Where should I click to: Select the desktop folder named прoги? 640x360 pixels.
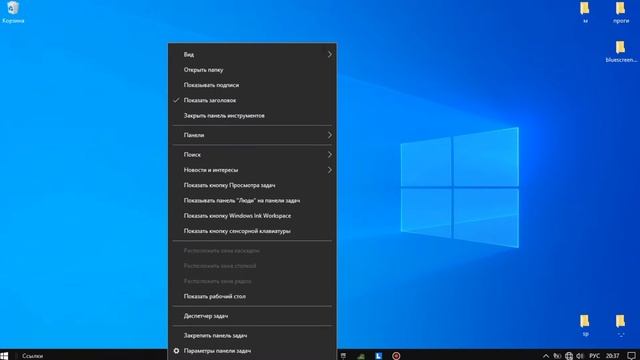[x=620, y=12]
